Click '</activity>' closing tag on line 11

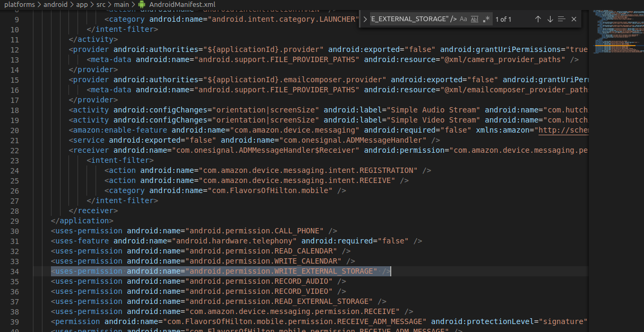(x=93, y=39)
